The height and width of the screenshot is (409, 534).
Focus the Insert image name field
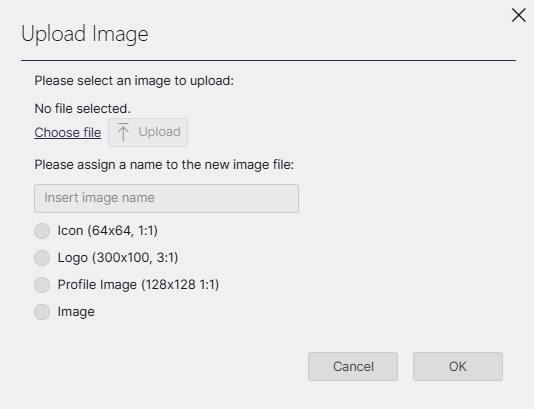coord(167,199)
